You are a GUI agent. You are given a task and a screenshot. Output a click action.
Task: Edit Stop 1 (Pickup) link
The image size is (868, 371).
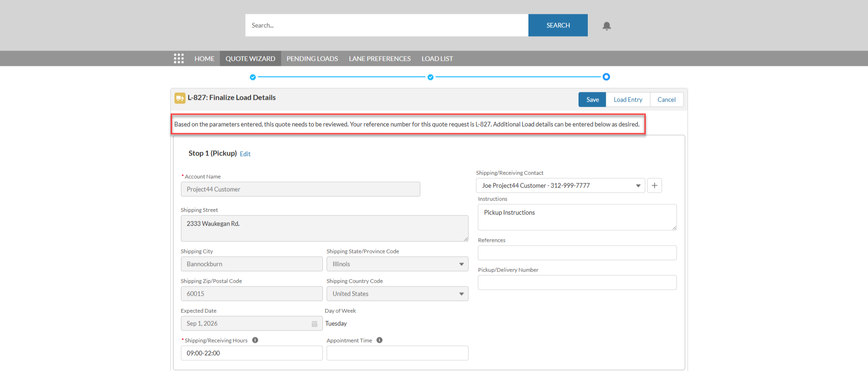[x=245, y=154]
